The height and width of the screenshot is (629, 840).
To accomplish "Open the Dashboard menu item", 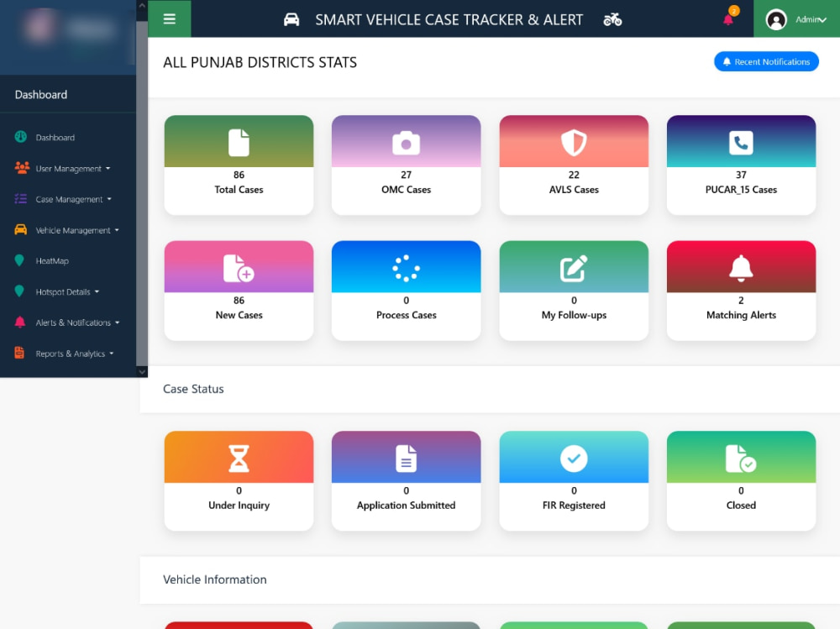I will [x=55, y=138].
